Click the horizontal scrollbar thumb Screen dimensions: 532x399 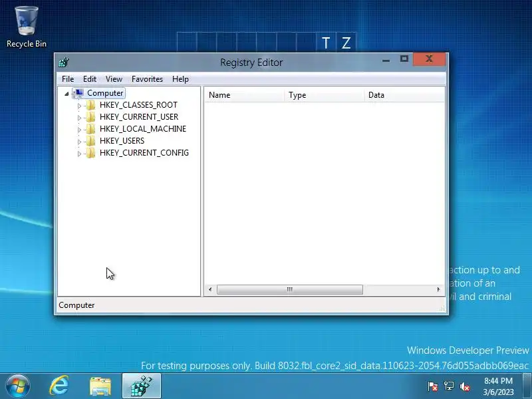click(290, 289)
